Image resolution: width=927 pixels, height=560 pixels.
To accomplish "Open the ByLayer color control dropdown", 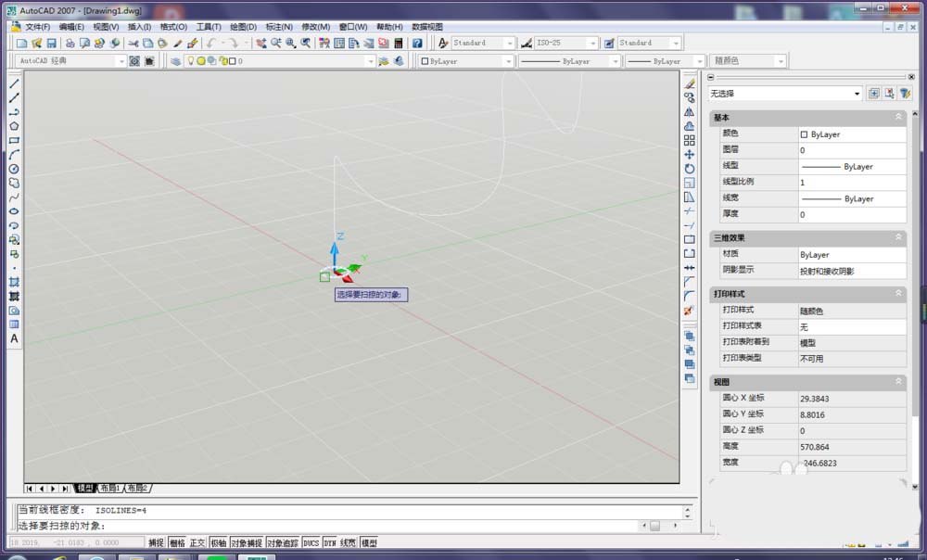I will pos(508,61).
